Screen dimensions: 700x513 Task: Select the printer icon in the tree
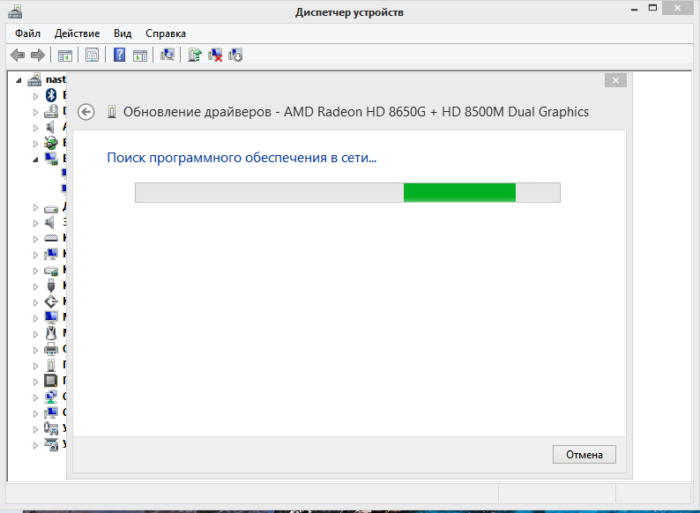point(51,349)
